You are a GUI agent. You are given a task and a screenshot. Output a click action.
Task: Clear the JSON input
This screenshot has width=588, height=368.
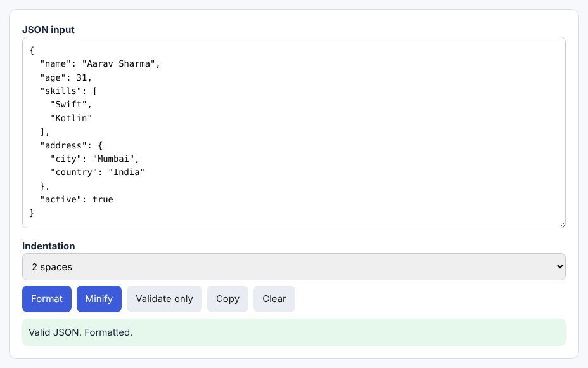[274, 299]
